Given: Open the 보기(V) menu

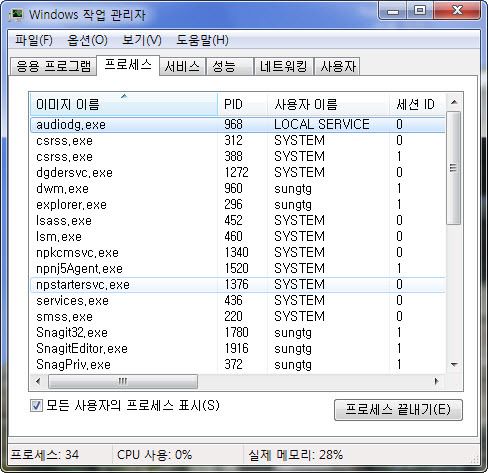Looking at the screenshot, I should [142, 40].
